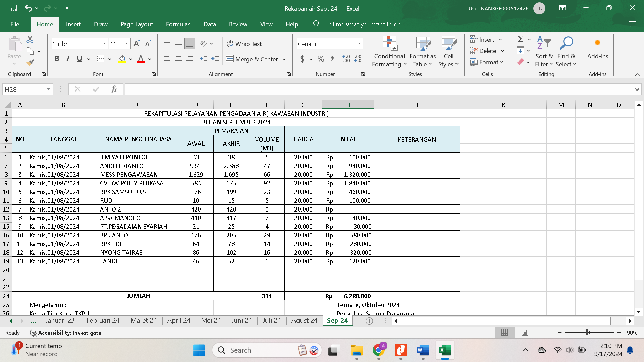
Task: Apply the yellow Fill Color swatch
Action: [122, 59]
